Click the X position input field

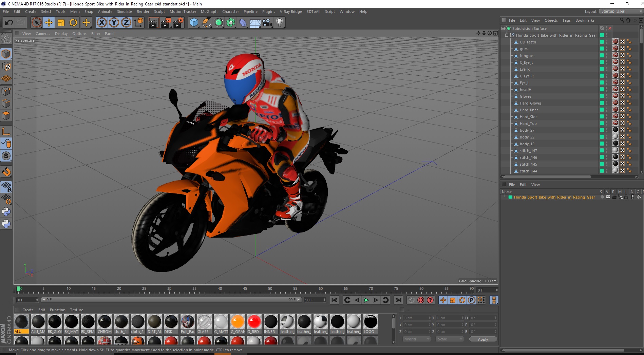coord(417,318)
